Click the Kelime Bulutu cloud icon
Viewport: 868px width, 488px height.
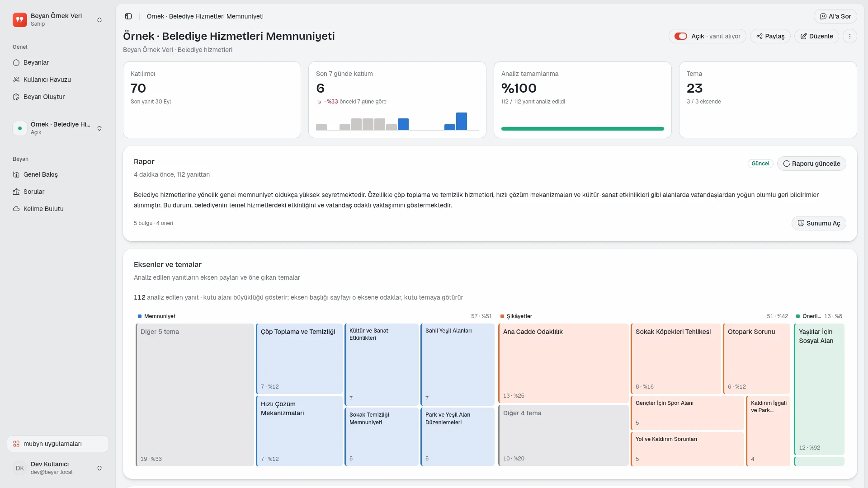tap(16, 209)
